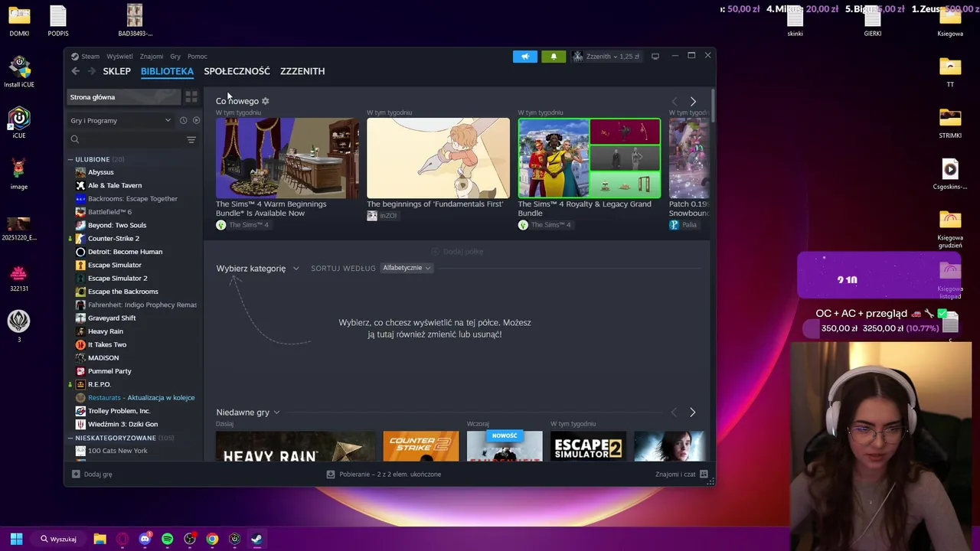Collapse the ULUBIONE category
980x551 pixels.
tap(70, 159)
